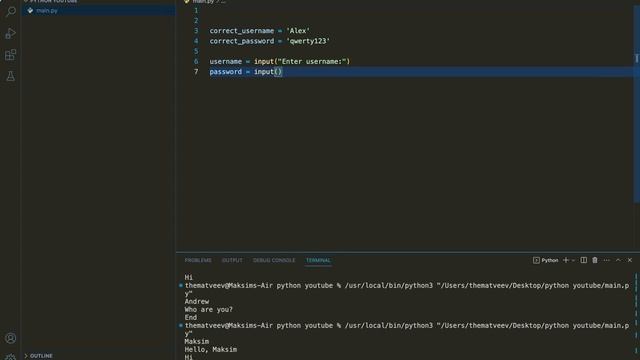Open terminal panel more actions menu
Viewport: 640px width, 360px height.
tap(607, 260)
